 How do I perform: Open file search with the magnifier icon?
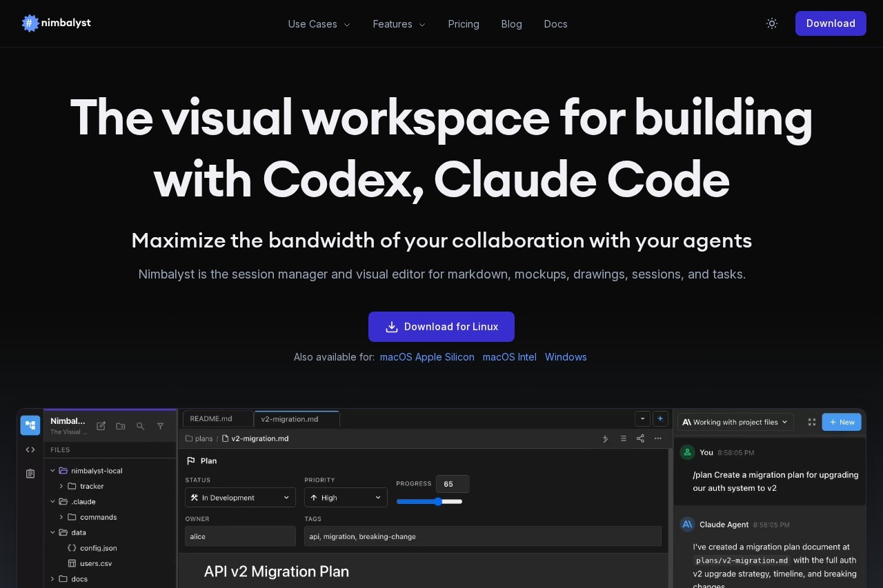pyautogui.click(x=141, y=426)
